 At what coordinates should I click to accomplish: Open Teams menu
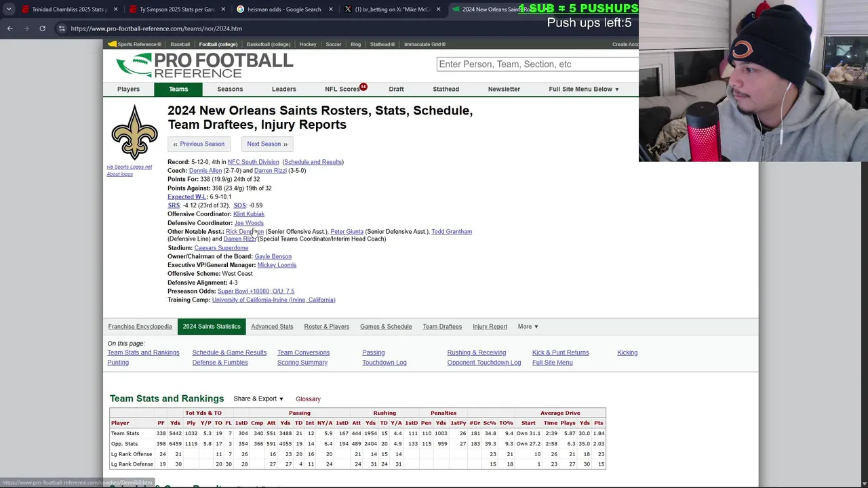(x=178, y=89)
